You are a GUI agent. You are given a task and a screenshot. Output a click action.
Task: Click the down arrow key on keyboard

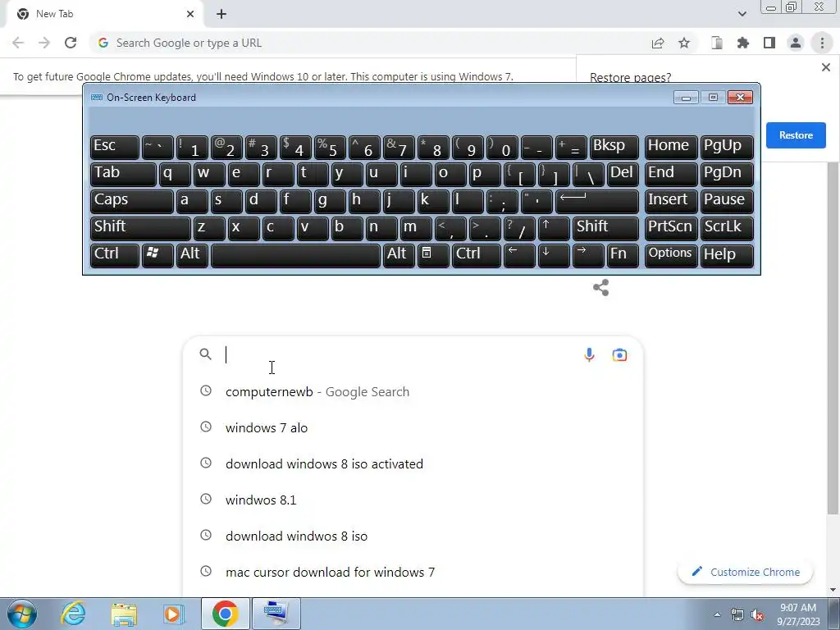tap(554, 255)
